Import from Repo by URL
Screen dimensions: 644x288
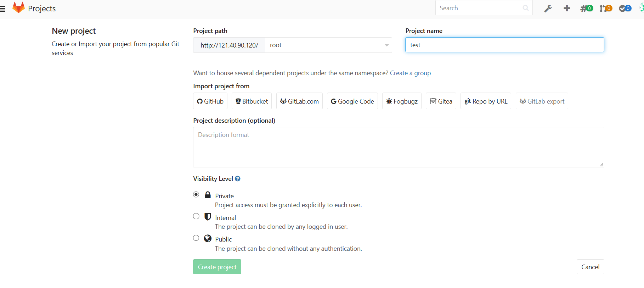486,101
